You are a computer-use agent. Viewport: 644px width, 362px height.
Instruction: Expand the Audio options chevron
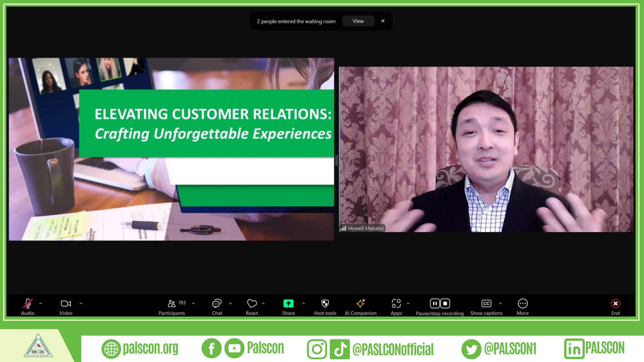pos(41,303)
